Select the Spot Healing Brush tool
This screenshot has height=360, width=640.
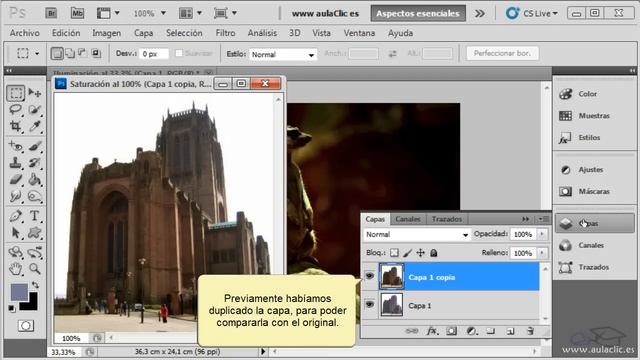pyautogui.click(x=16, y=146)
